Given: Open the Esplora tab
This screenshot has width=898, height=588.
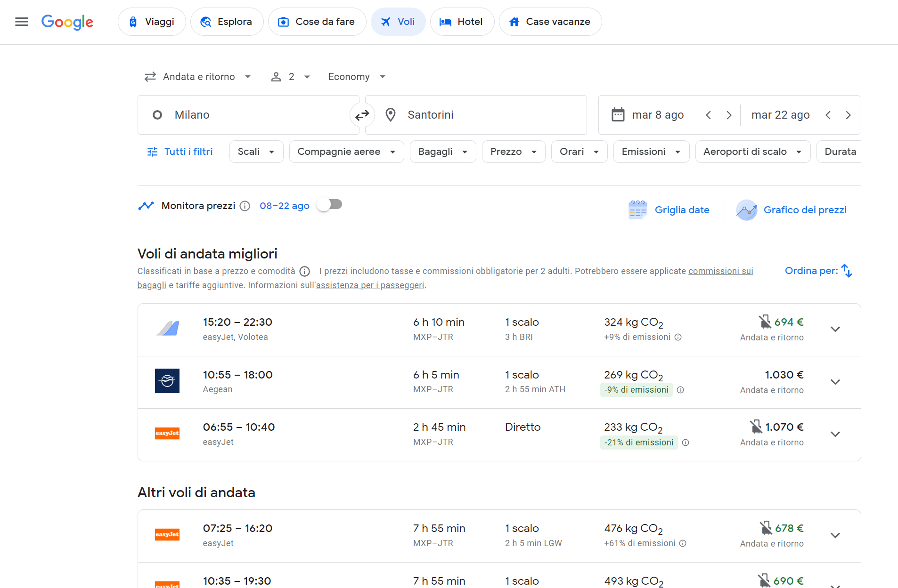Looking at the screenshot, I should [x=227, y=22].
